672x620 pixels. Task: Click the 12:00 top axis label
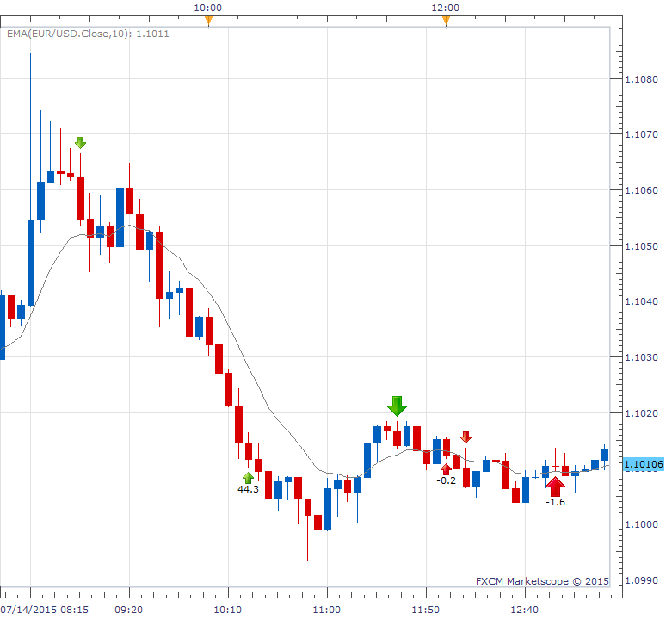(x=446, y=8)
